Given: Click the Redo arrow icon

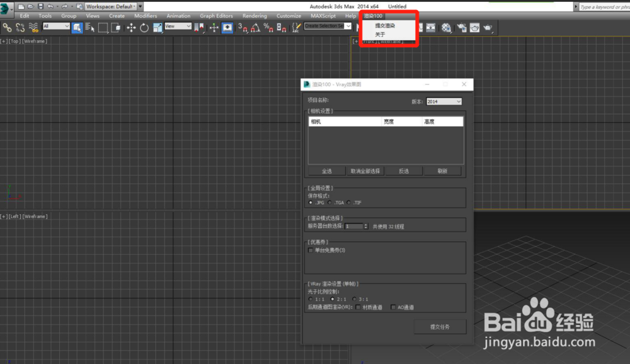Looking at the screenshot, I should [x=64, y=6].
